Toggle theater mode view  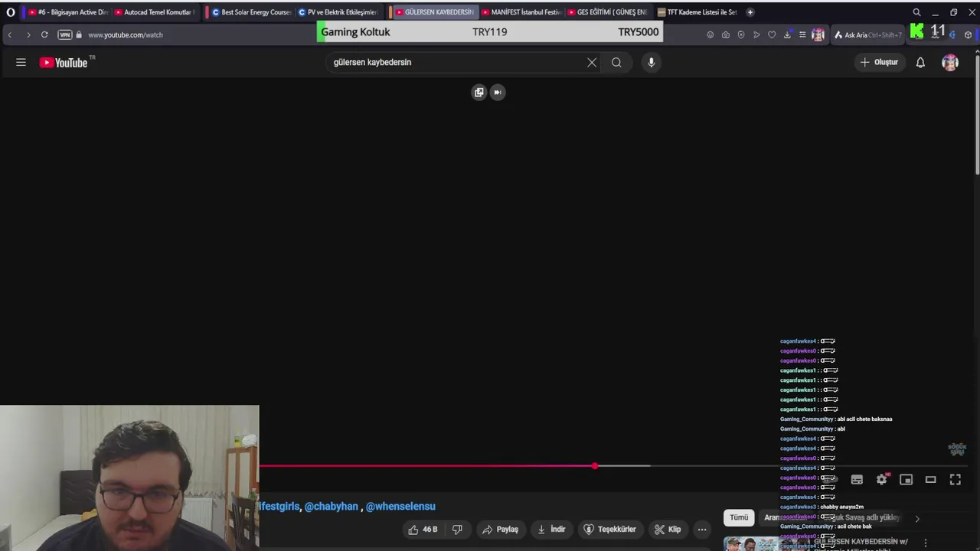(931, 480)
